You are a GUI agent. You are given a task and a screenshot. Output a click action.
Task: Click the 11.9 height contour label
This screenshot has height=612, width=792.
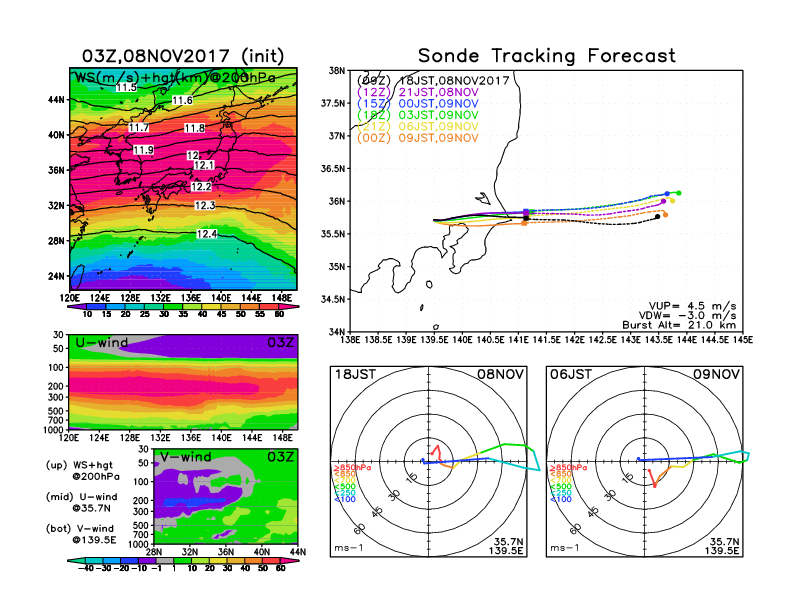tap(143, 150)
